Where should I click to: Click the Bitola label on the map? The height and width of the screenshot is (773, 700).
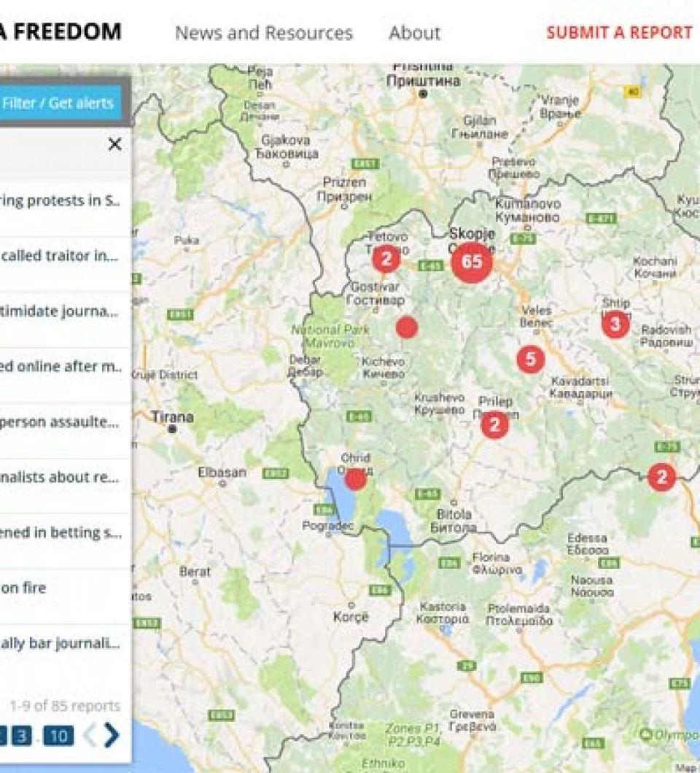tap(454, 521)
